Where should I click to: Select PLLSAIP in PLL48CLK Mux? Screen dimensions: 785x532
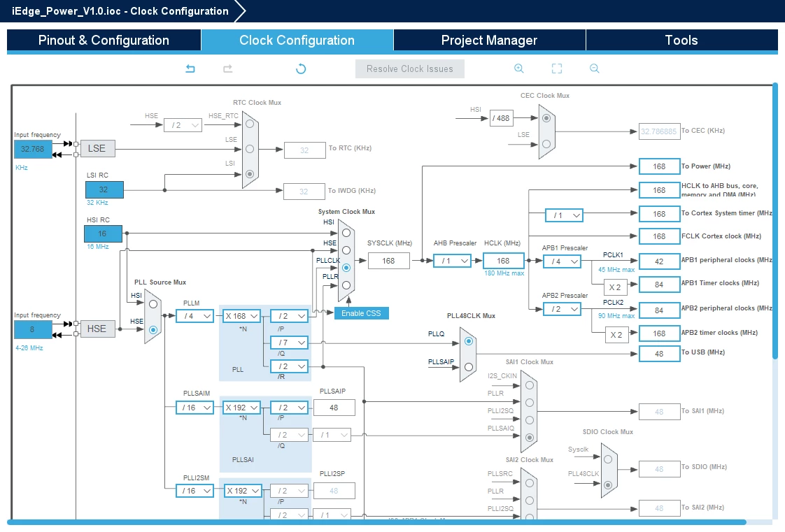469,367
